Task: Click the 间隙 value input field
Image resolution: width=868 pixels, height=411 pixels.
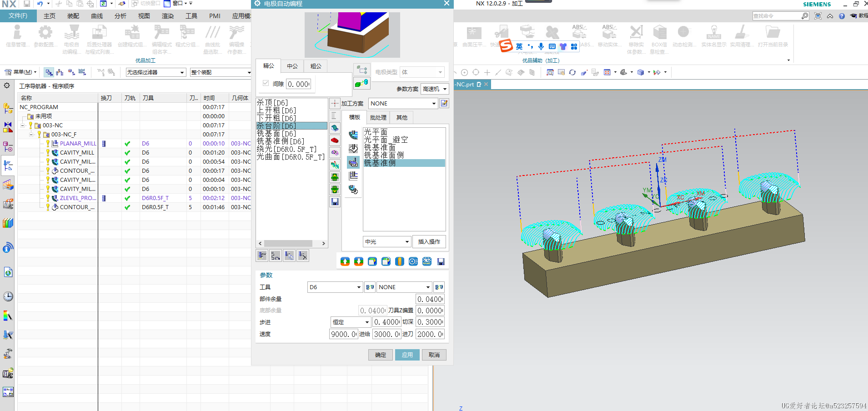Action: click(x=299, y=84)
